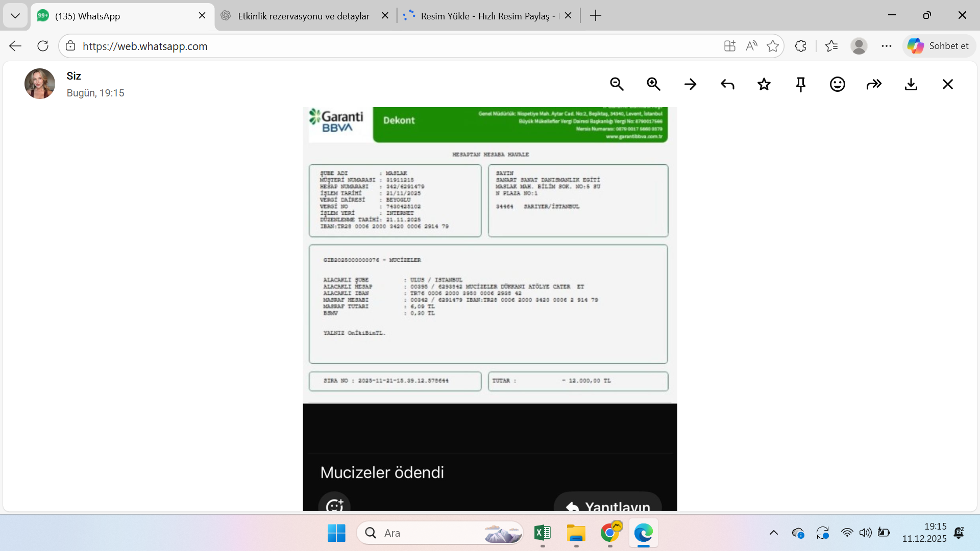
Task: Go to message with right arrow icon
Action: pos(690,84)
